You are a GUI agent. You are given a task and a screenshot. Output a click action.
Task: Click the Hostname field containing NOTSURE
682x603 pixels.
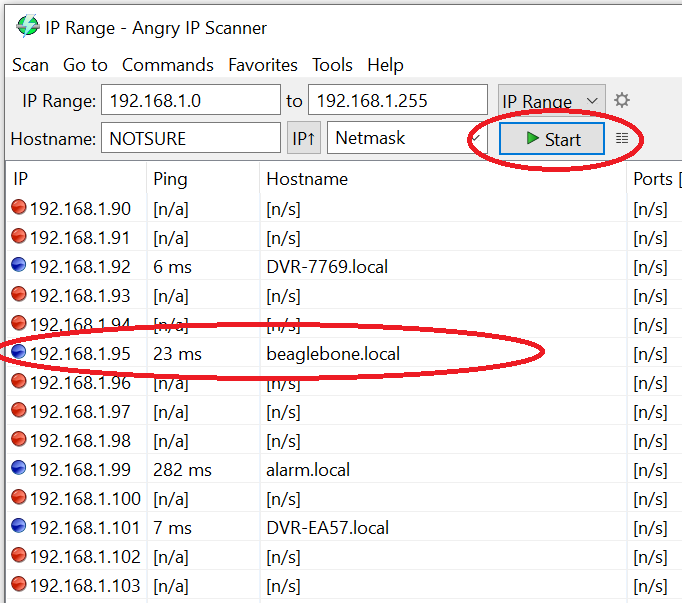(x=191, y=138)
